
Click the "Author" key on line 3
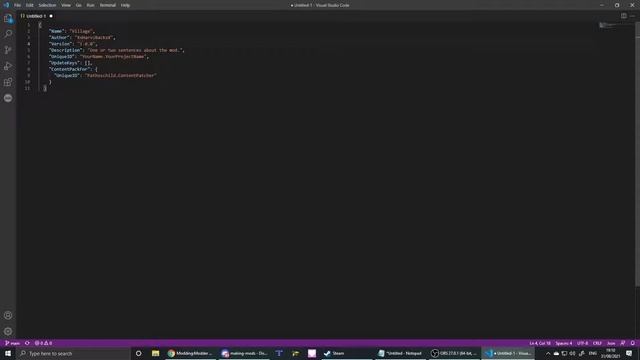(x=59, y=38)
